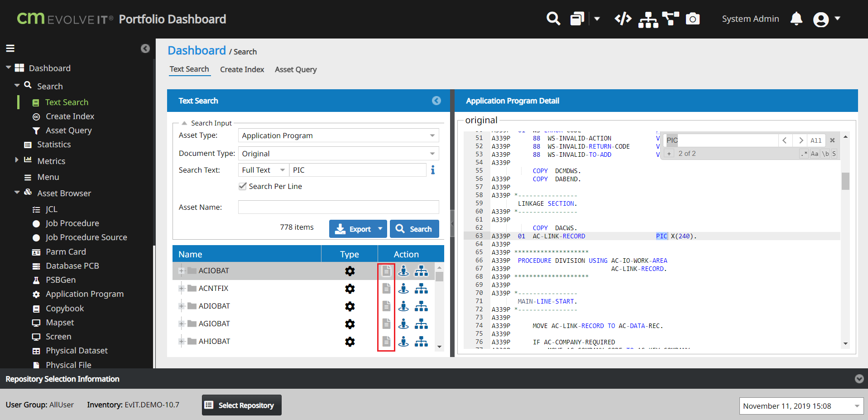Image resolution: width=868 pixels, height=420 pixels.
Task: Toggle Search Per Line checkbox
Action: (x=243, y=186)
